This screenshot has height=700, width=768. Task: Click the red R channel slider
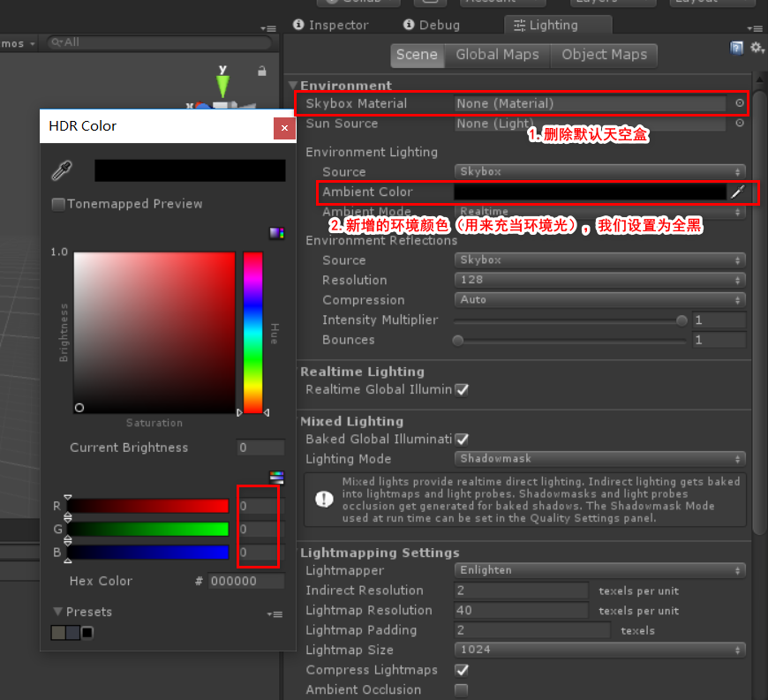point(148,506)
